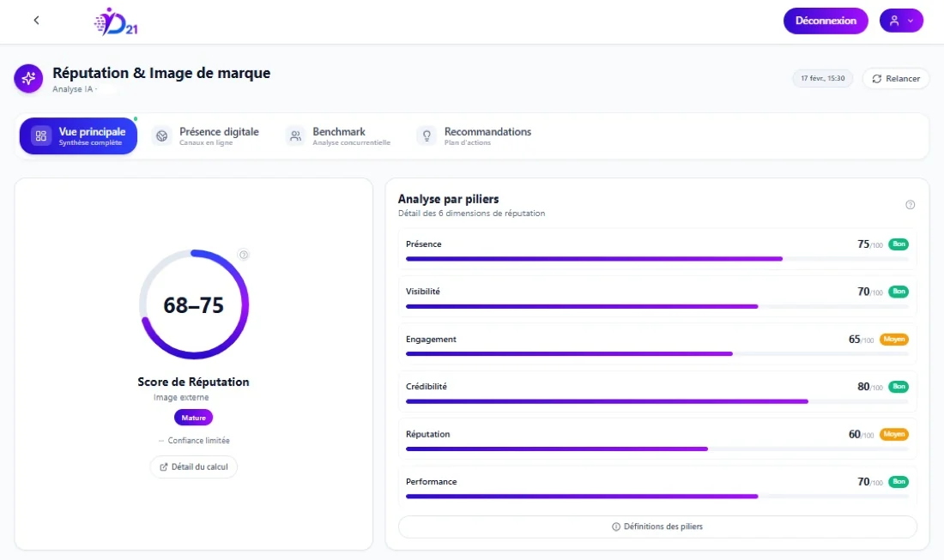944x560 pixels.
Task: Select the Vue principale tab
Action: pyautogui.click(x=78, y=136)
